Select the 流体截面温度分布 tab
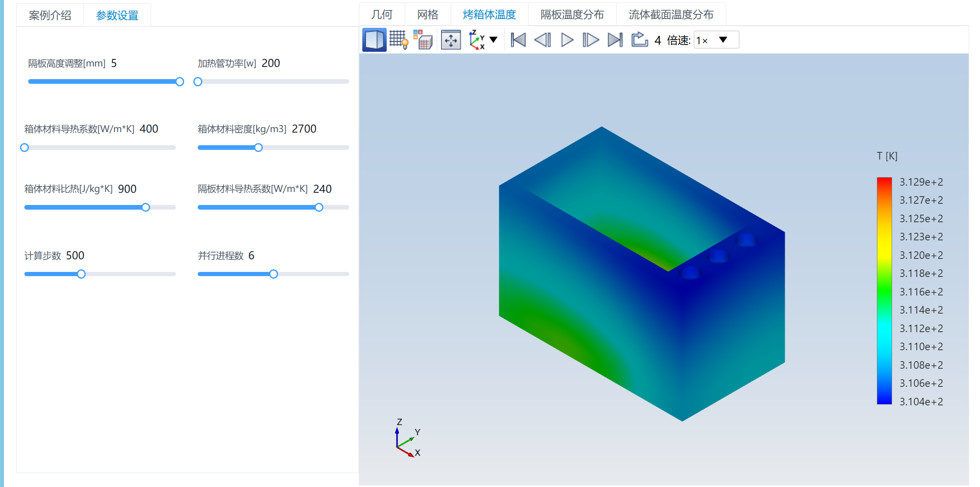Screen dimensions: 980x487 [x=671, y=15]
